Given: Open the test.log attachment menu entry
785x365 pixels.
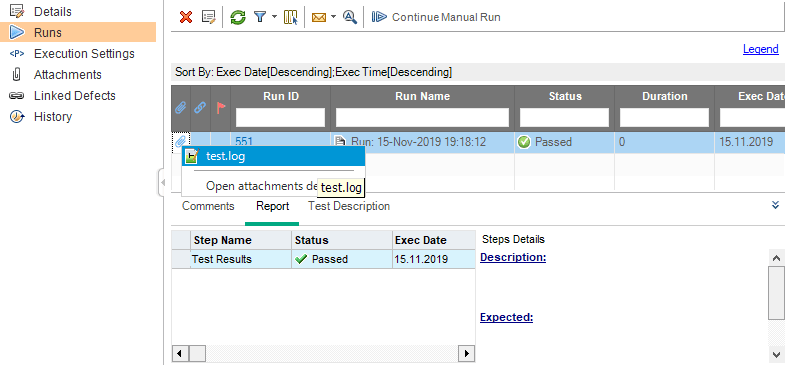Looking at the screenshot, I should (273, 156).
